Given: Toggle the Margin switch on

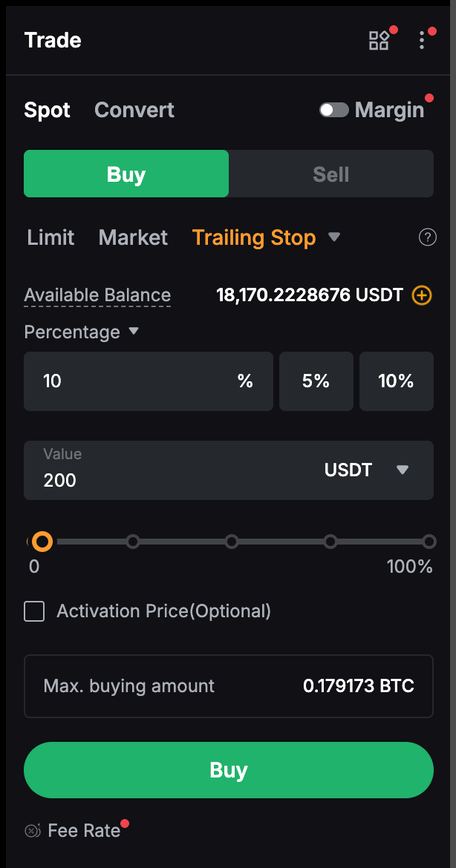Looking at the screenshot, I should click(334, 111).
